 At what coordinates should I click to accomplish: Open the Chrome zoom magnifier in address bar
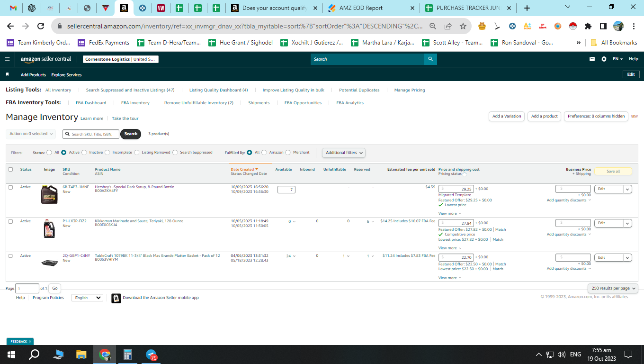click(433, 27)
